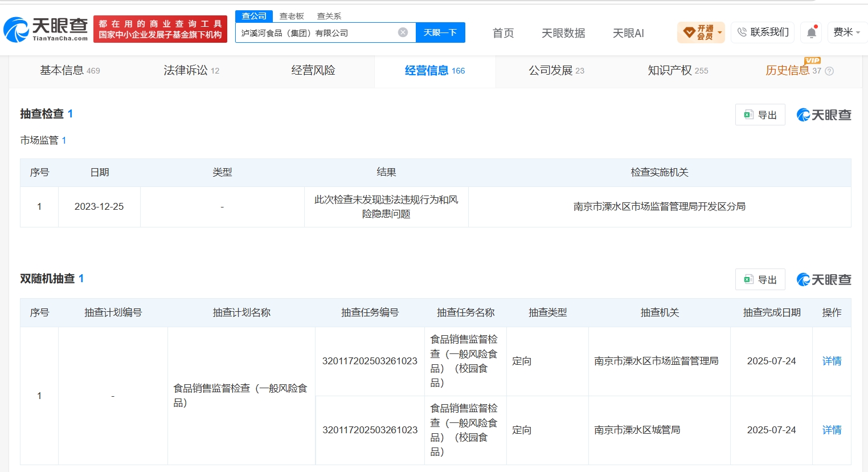Screen dimensions: 868x472
Task: Click the VIP diamond membership icon
Action: pyautogui.click(x=689, y=32)
